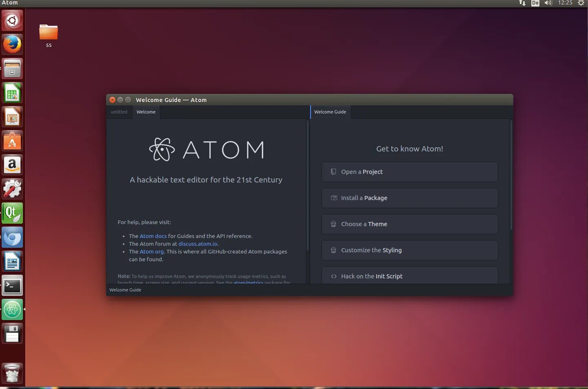Click the paint bucket icon beside Choose a Theme
The width and height of the screenshot is (588, 389).
pos(333,224)
